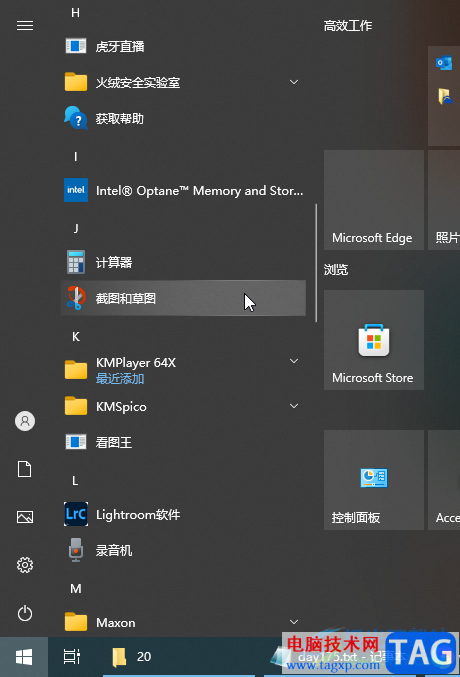Click the letter K section header
This screenshot has width=460, height=677.
76,336
